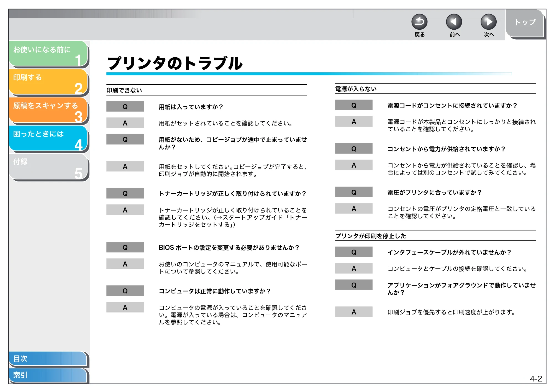
Task: Click question コンピュータは正常に動作していますか？
Action: pos(215,291)
